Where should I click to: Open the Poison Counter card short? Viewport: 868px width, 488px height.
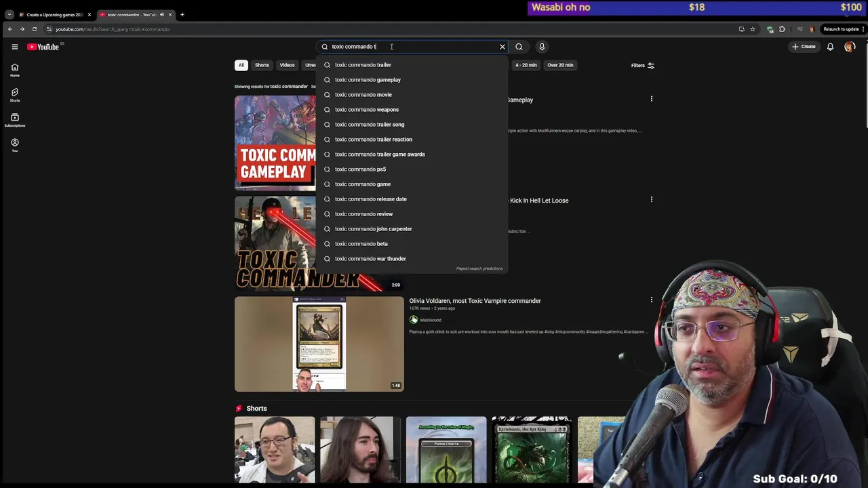click(446, 450)
